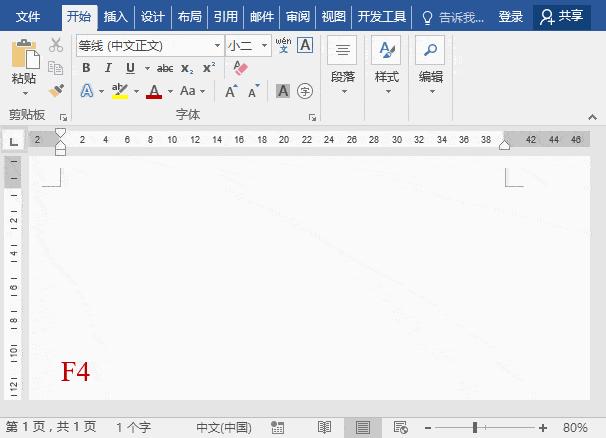Switch to the Insert (插入) tab
Image resolution: width=606 pixels, height=438 pixels.
116,17
